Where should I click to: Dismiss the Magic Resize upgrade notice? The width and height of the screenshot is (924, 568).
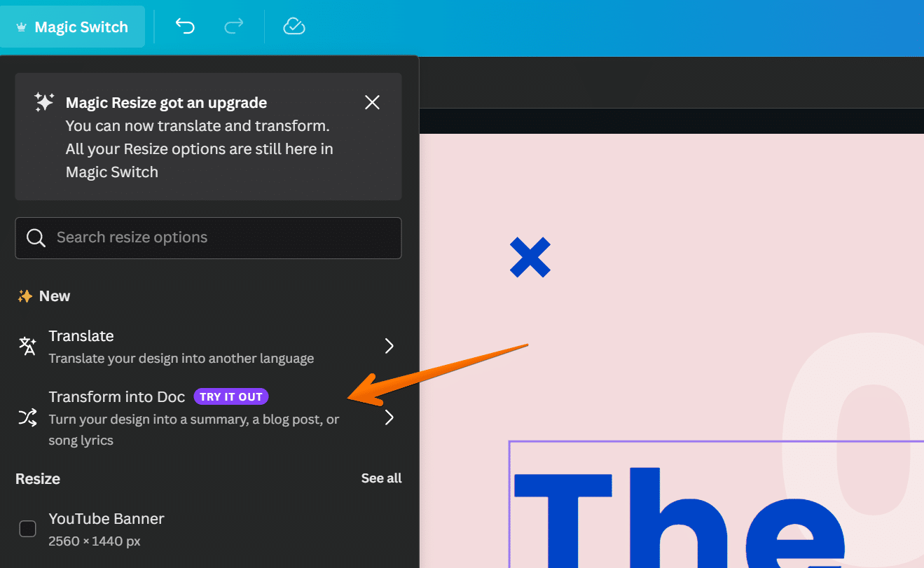[x=372, y=102]
